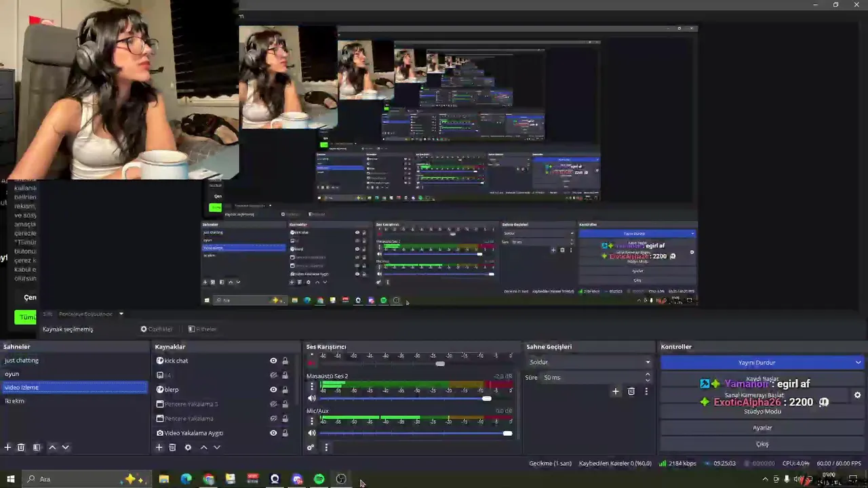This screenshot has height=488, width=868.
Task: Open the preview scaling dropdown arrow
Action: tap(121, 314)
